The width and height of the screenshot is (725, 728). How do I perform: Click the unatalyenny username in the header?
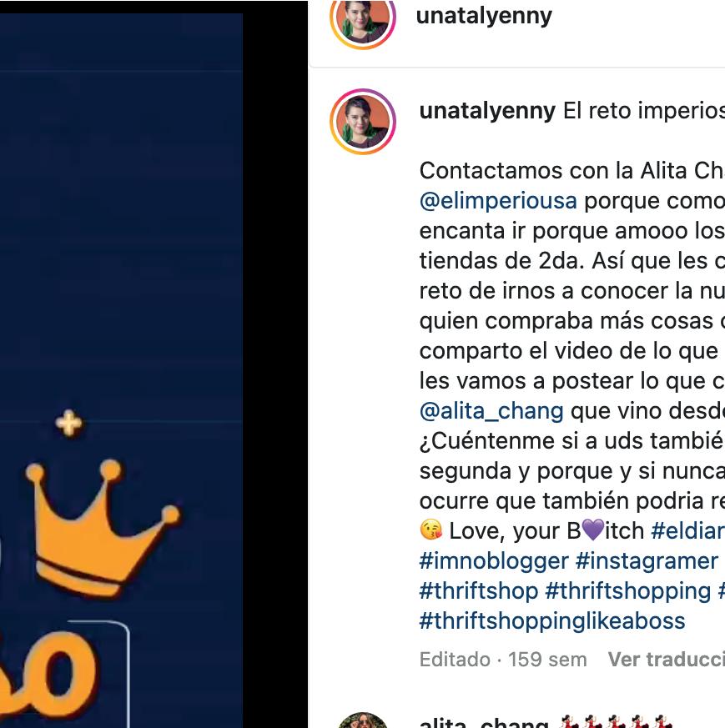(x=484, y=16)
